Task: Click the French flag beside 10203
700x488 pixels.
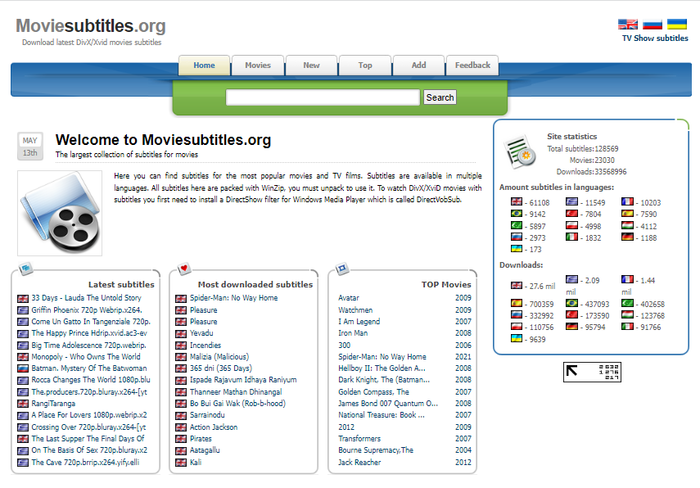Action: pyautogui.click(x=627, y=202)
